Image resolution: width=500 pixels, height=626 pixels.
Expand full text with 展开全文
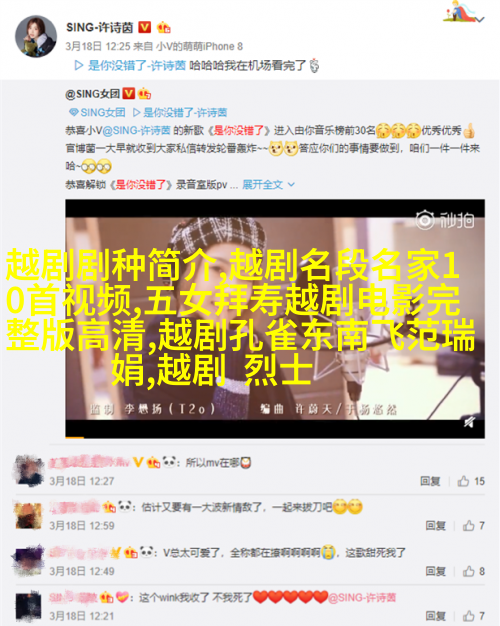point(268,184)
